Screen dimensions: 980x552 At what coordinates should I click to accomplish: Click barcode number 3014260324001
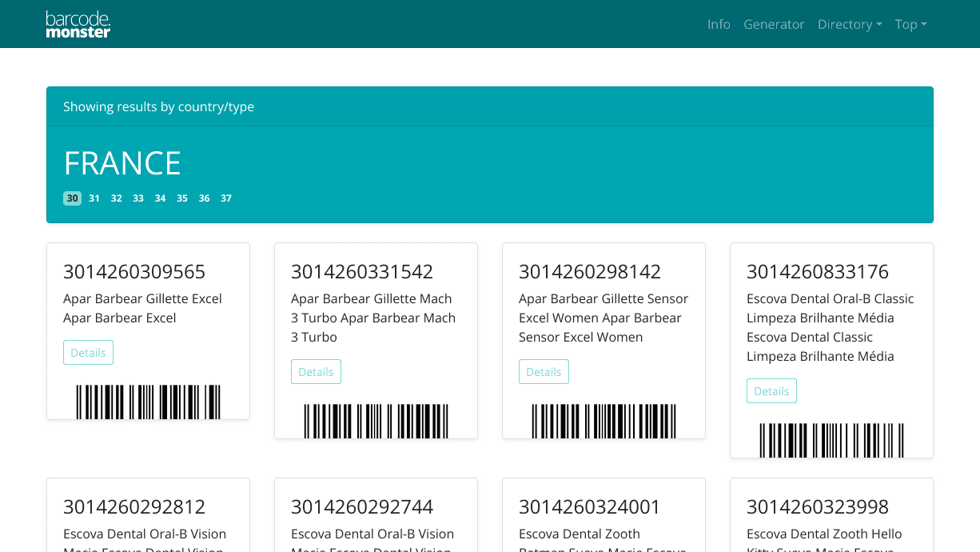(x=590, y=507)
